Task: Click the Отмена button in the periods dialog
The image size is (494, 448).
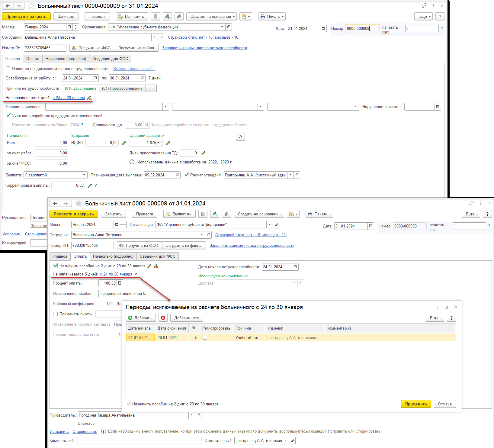Action: pos(445,404)
